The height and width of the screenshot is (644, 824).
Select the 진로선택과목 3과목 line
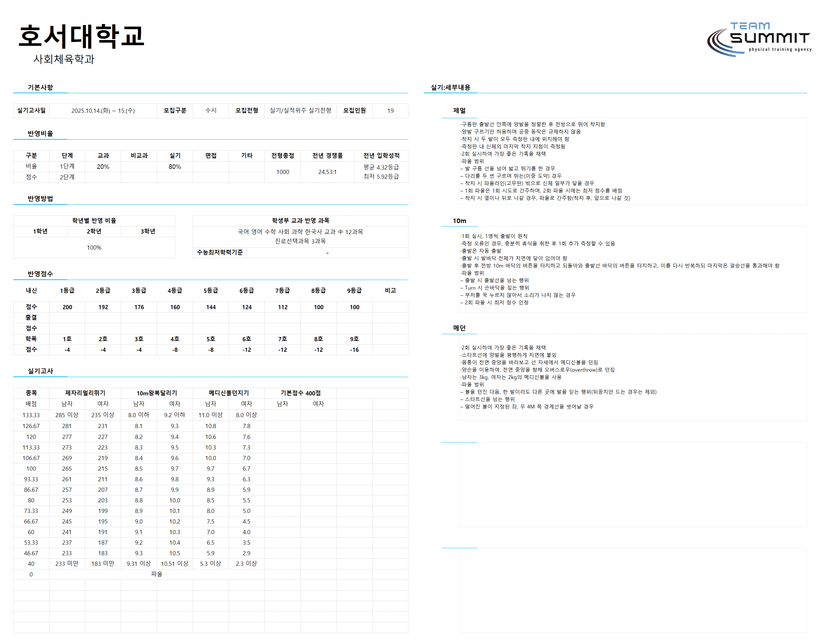point(300,241)
